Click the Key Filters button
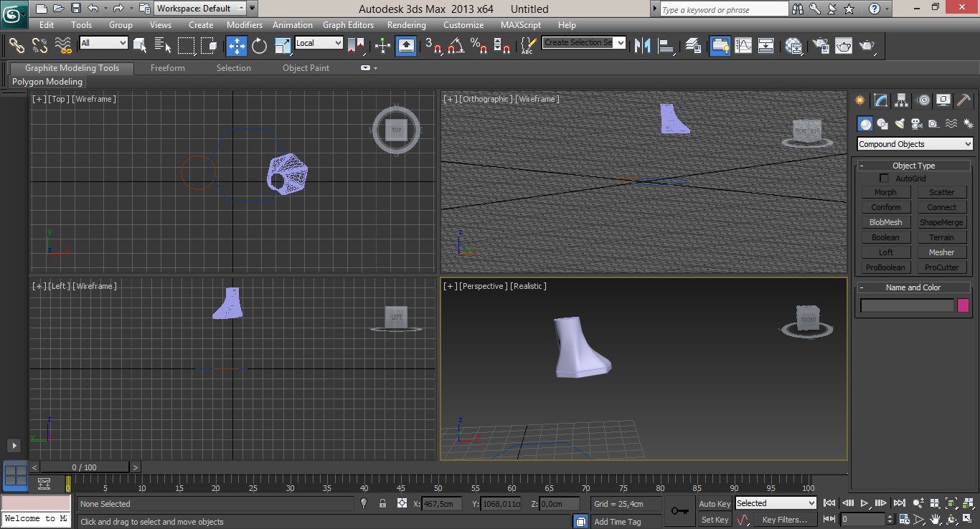 click(784, 520)
